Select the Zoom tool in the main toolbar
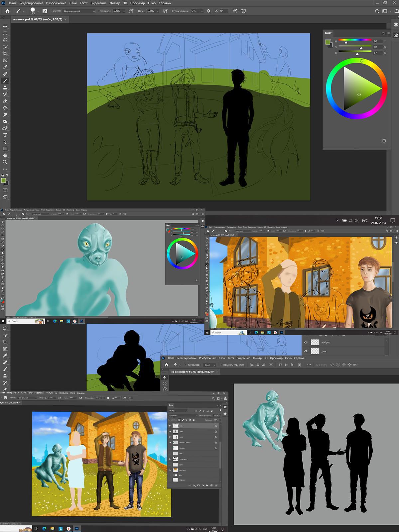The height and width of the screenshot is (532, 399). [5, 162]
